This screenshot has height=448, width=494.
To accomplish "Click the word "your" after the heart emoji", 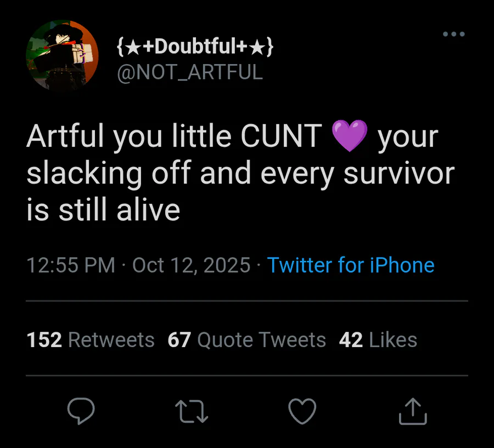I will (407, 137).
